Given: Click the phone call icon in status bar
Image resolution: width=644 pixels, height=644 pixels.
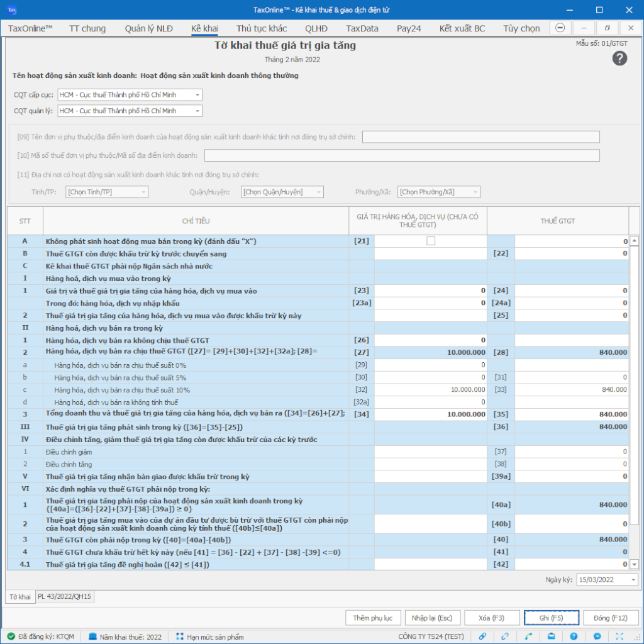Looking at the screenshot, I should pyautogui.click(x=528, y=636).
